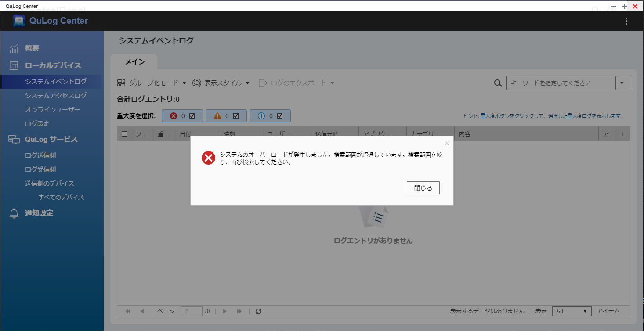644x331 pixels.
Task: Select the select-all checkbox in table header
Action: point(124,134)
